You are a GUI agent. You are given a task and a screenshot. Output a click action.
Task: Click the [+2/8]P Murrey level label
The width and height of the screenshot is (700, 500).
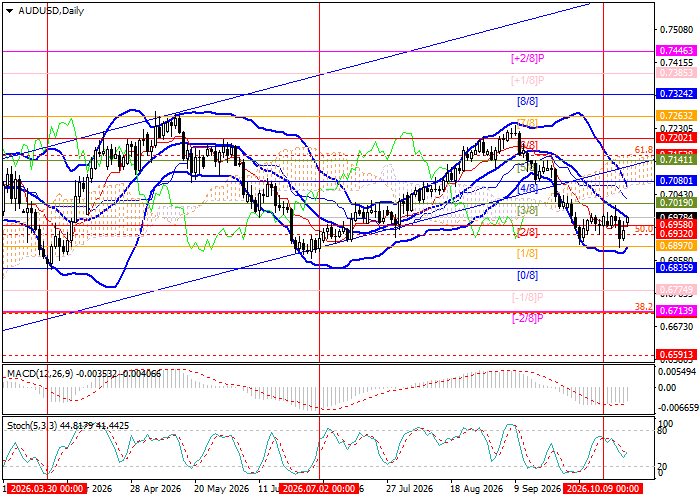coord(528,58)
